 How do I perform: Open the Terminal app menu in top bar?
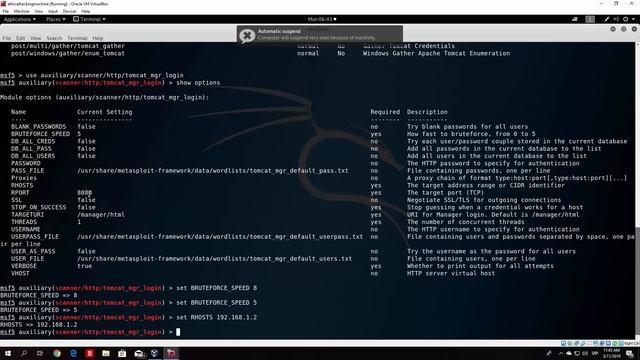[x=89, y=19]
